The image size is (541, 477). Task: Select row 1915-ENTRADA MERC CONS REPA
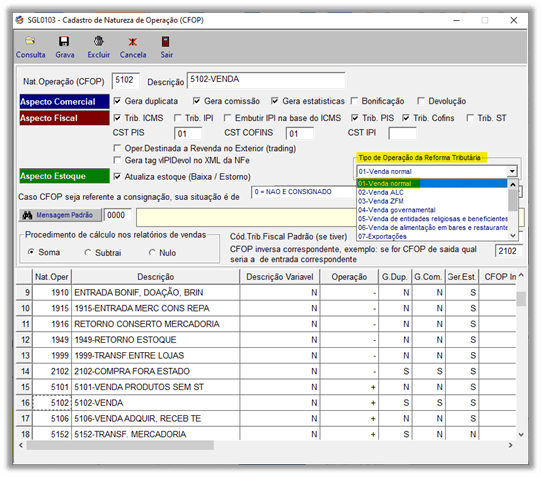[266, 308]
